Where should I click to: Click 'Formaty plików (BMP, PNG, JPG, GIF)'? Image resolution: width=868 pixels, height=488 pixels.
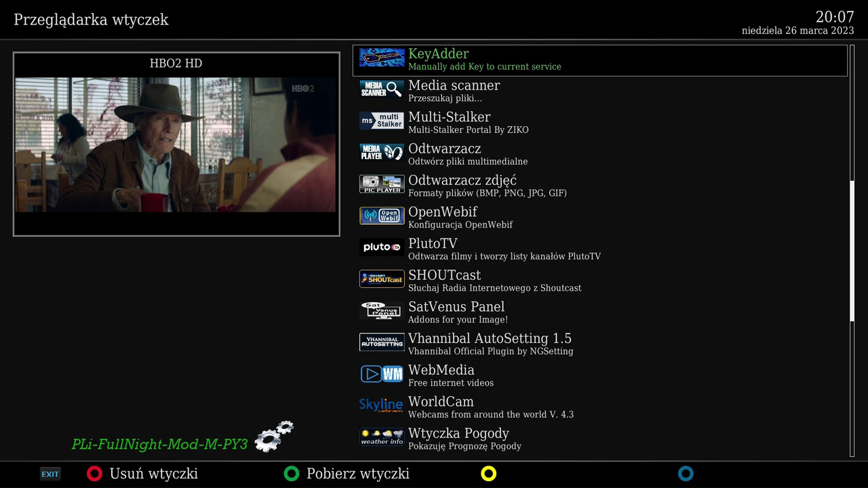click(x=488, y=193)
